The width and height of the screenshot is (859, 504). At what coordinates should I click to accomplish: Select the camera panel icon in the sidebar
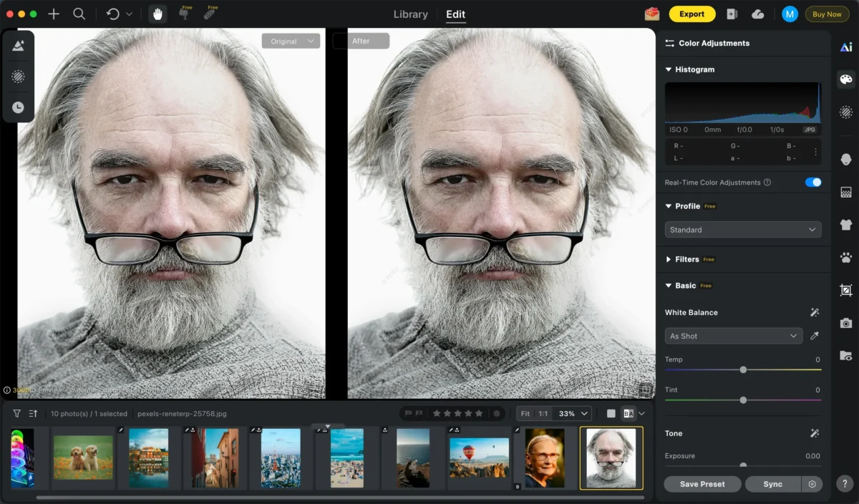[846, 323]
